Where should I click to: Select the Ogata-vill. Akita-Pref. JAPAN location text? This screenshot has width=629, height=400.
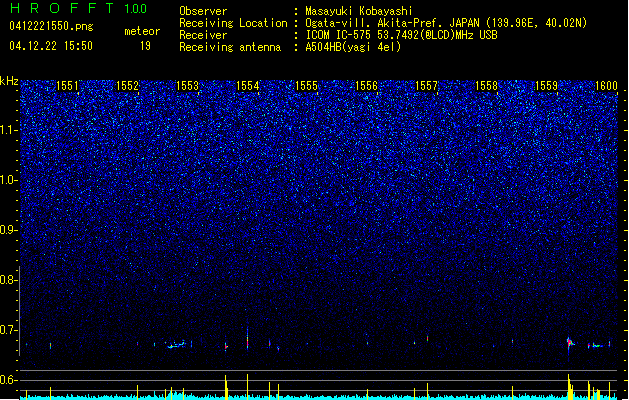[x=446, y=23]
